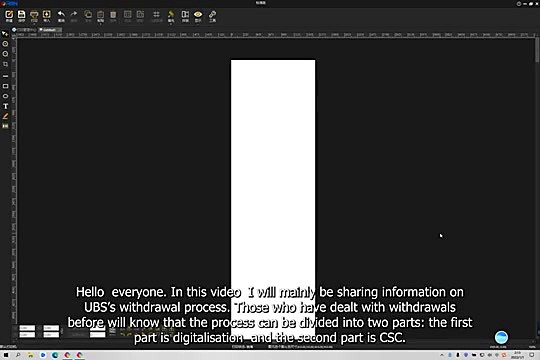This screenshot has height=360, width=540.
Task: Click the Import icon in toolbar
Action: [x=46, y=15]
